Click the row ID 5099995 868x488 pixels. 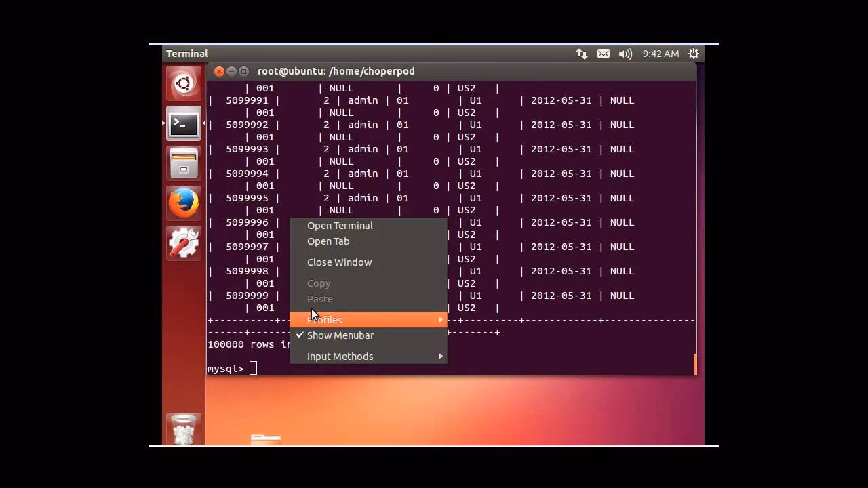[247, 198]
